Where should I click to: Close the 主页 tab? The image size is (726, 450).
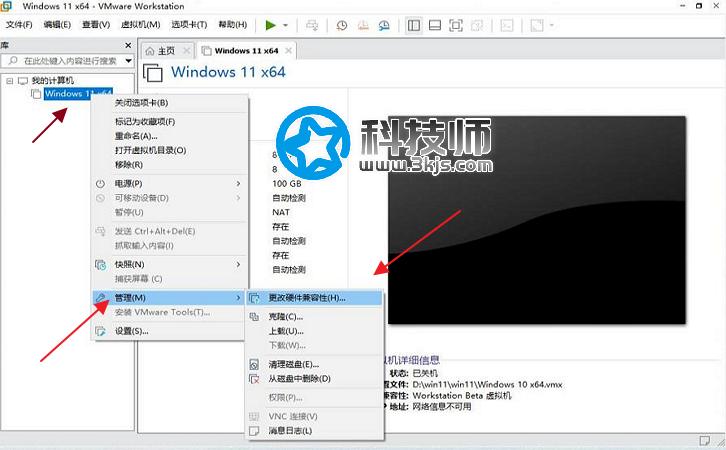tap(187, 50)
